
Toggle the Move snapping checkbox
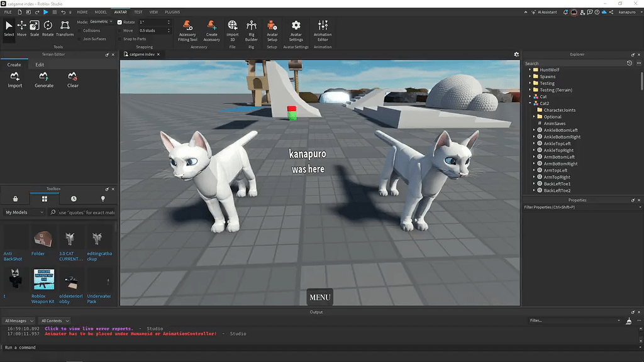click(x=119, y=30)
